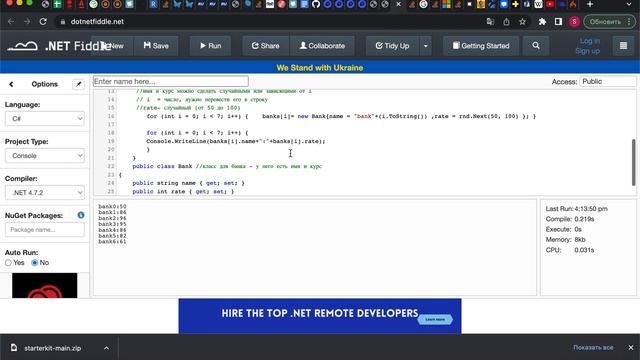Click the We Stand with Ukraine banner
The height and width of the screenshot is (360, 640).
[320, 68]
